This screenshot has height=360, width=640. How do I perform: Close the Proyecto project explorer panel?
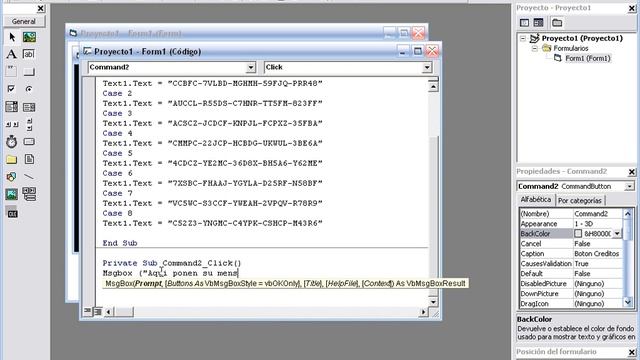(x=631, y=9)
